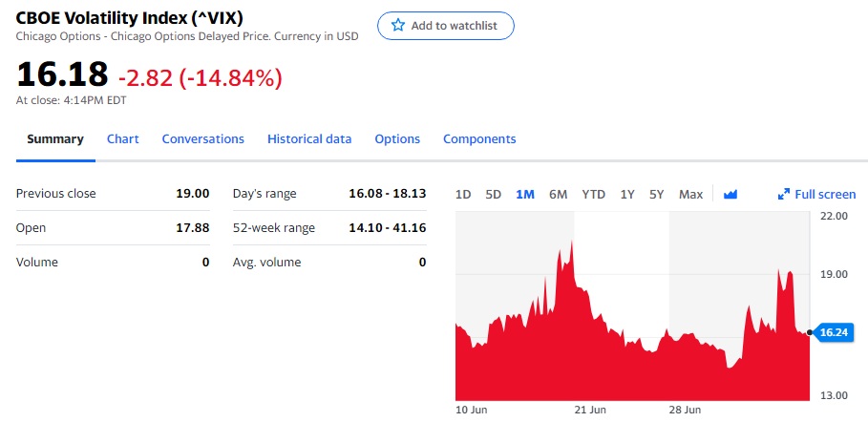Select the 5D chart range
The width and height of the screenshot is (868, 422).
(494, 195)
